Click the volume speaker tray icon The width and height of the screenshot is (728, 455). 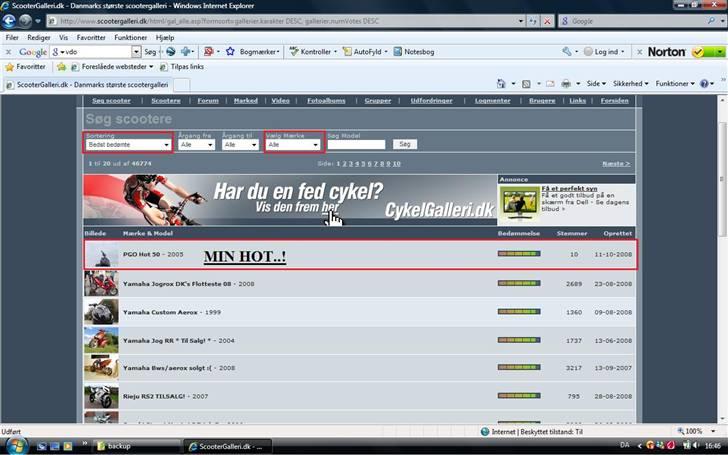pos(696,446)
